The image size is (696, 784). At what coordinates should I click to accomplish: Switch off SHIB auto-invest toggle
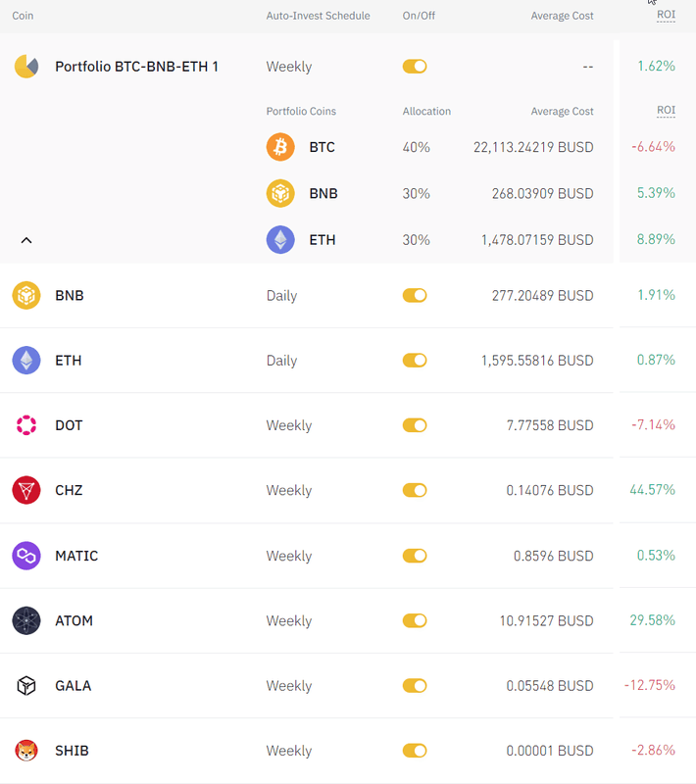(x=415, y=751)
